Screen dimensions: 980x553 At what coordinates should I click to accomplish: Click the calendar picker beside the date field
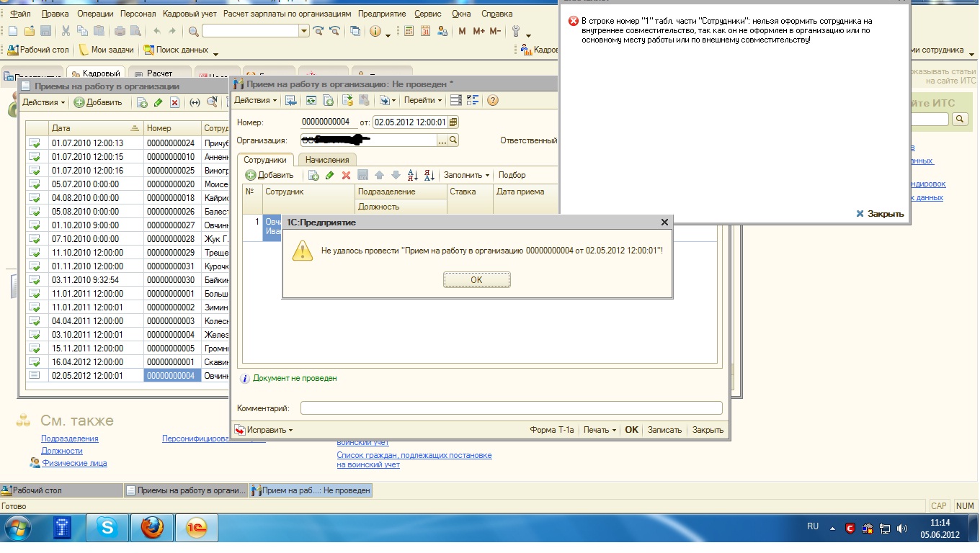[453, 122]
